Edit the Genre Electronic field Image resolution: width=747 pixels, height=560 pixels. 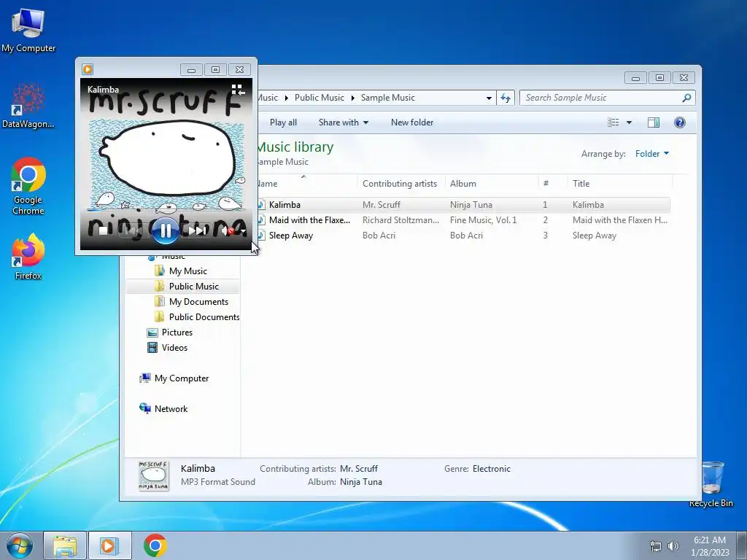click(x=491, y=469)
